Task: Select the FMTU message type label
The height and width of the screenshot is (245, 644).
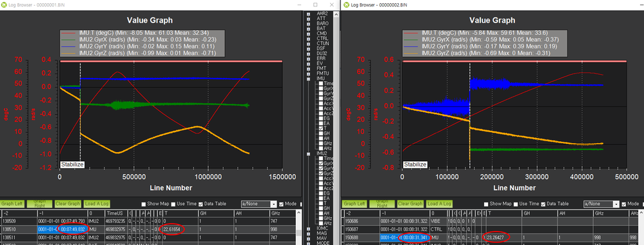Action: click(x=323, y=73)
